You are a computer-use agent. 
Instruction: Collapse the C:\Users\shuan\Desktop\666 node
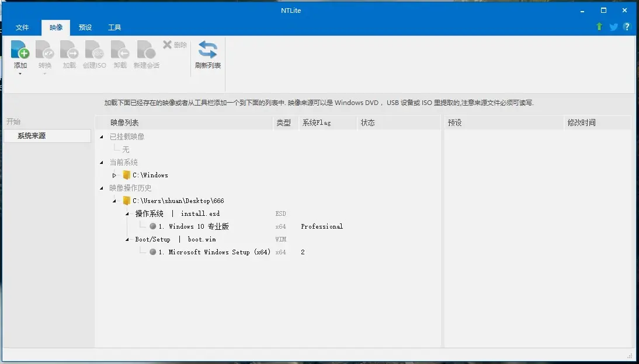(x=114, y=201)
